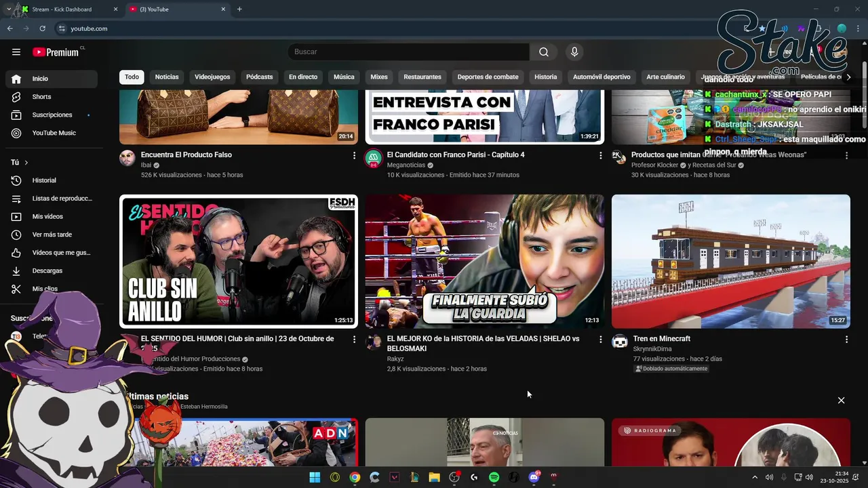Open the Windows Start menu

[315, 477]
